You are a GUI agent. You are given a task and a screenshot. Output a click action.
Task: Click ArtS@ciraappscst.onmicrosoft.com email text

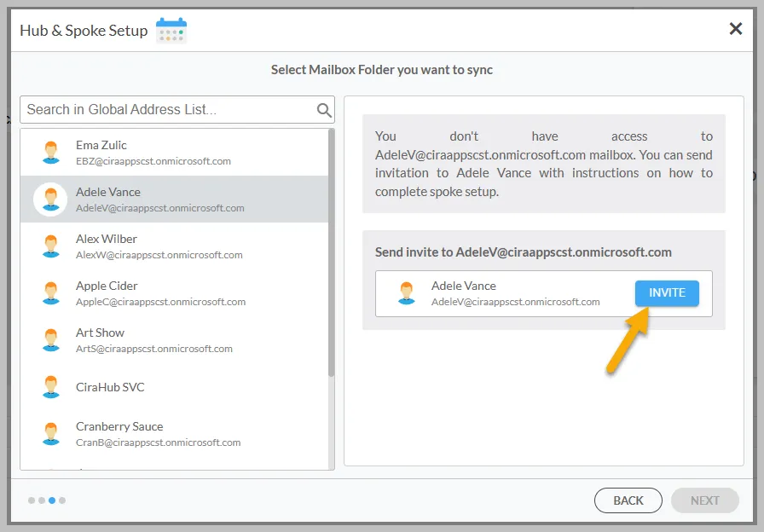pos(154,349)
